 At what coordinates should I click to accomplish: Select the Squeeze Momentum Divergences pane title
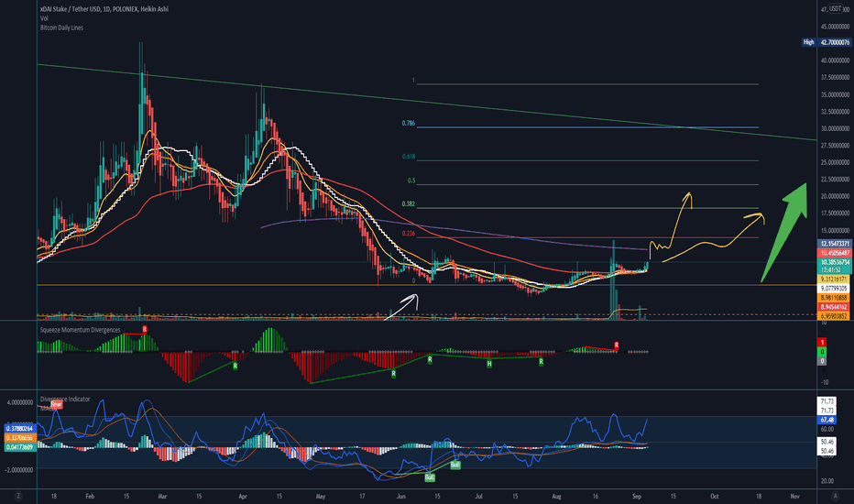click(x=80, y=330)
